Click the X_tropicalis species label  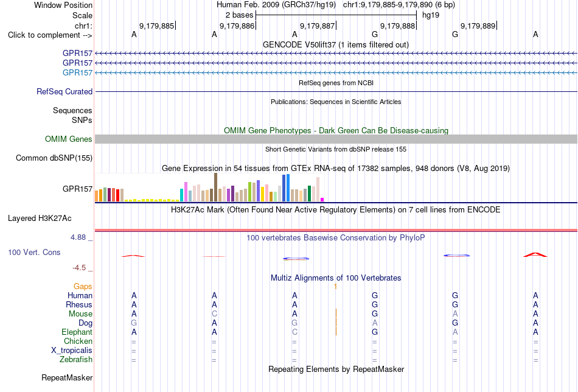(x=72, y=351)
